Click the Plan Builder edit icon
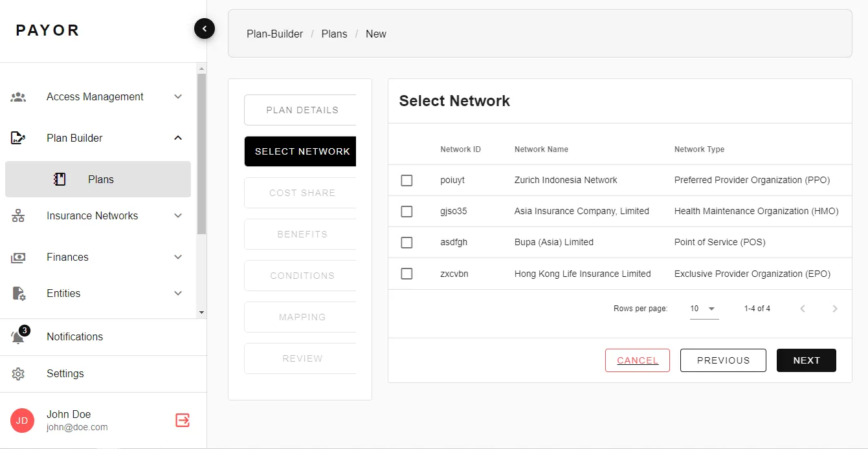This screenshot has height=449, width=868. (x=18, y=138)
